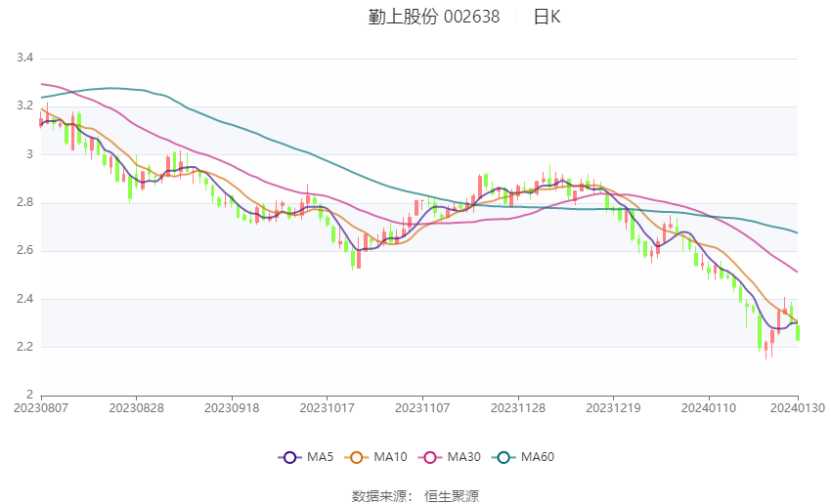
Task: Click the pink MA30 legend circle marker
Action: [428, 456]
